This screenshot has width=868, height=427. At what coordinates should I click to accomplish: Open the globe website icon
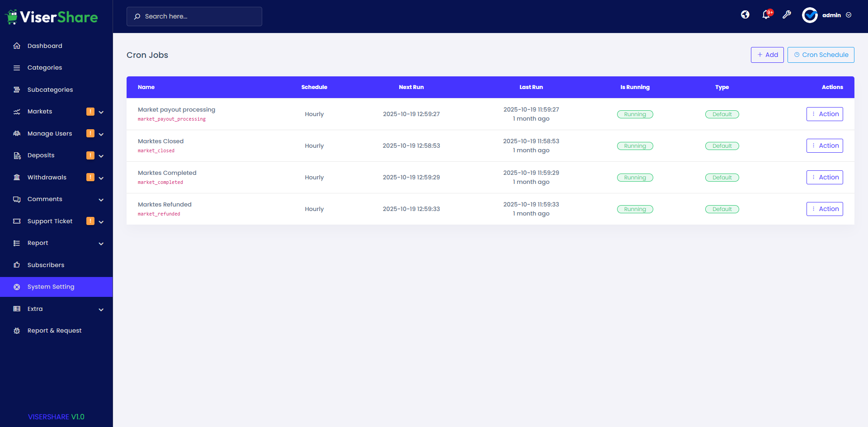point(745,15)
